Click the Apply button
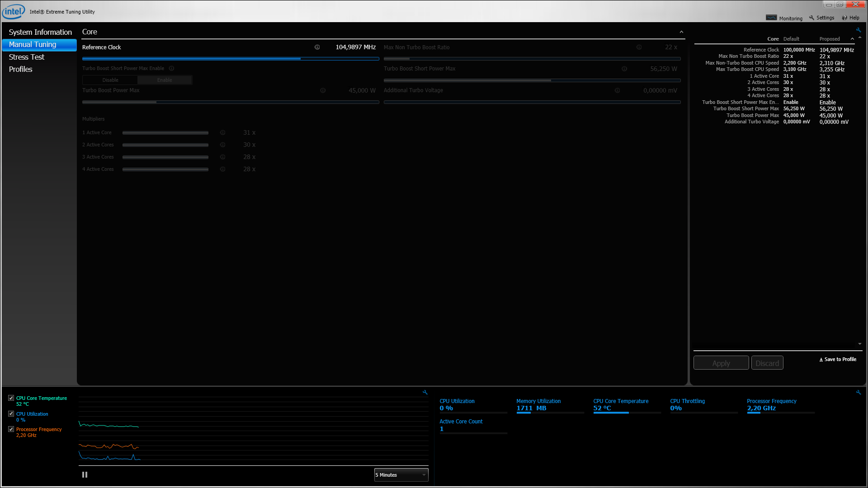The image size is (868, 488). pos(721,363)
